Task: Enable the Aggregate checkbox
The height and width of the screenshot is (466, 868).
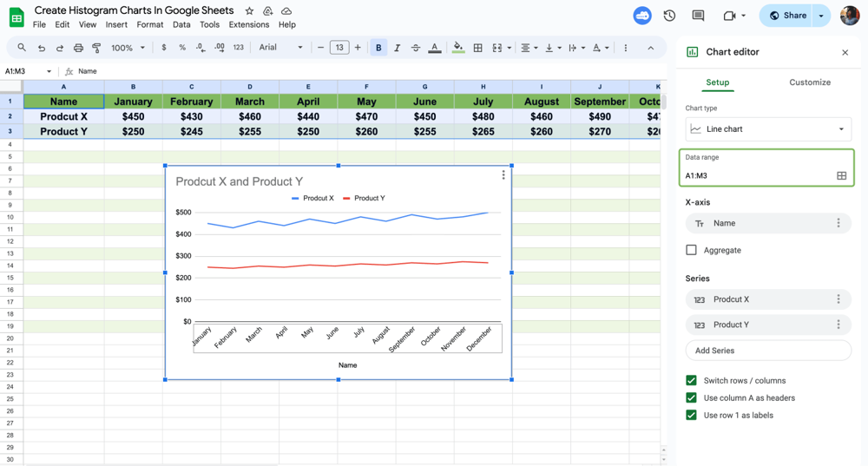Action: coord(692,250)
